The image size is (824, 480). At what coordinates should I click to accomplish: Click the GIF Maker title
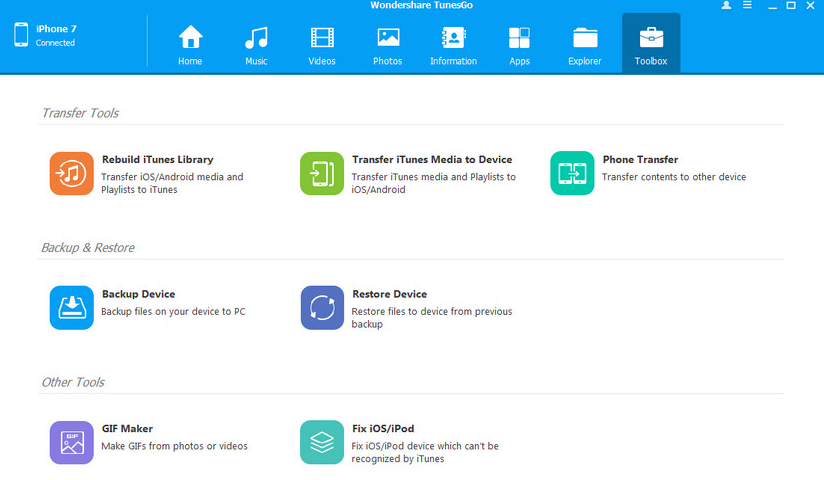coord(127,428)
